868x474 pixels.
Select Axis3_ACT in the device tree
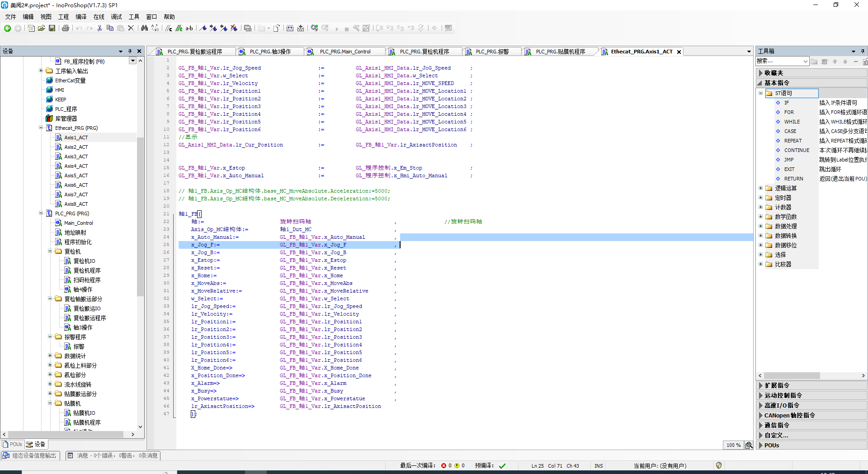click(75, 156)
